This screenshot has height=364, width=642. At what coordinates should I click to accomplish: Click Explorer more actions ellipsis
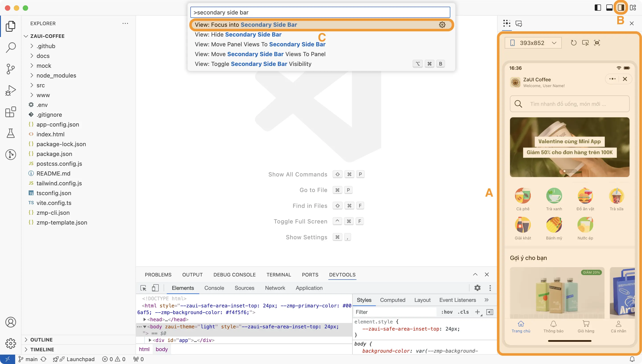125,23
